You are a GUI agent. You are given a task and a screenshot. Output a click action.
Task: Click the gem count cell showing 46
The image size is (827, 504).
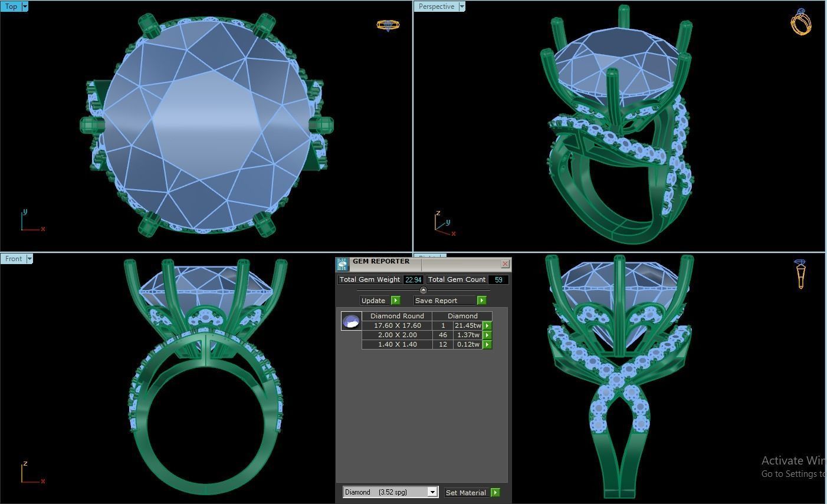(x=443, y=335)
